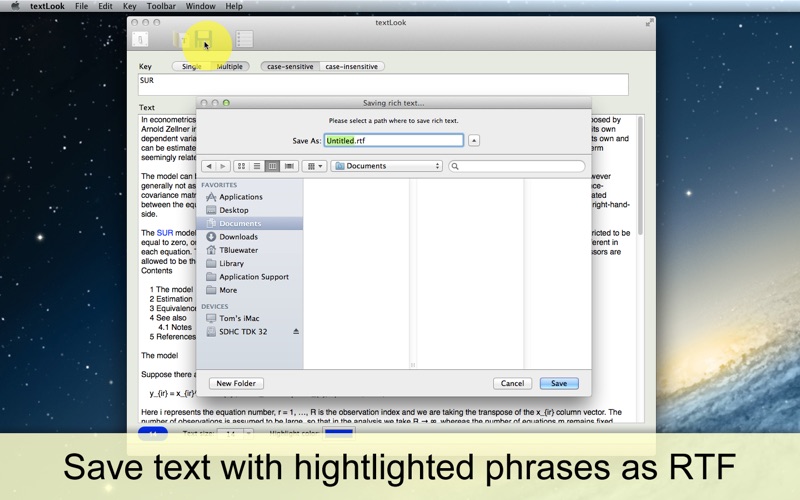Open the Window menu

pos(201,6)
